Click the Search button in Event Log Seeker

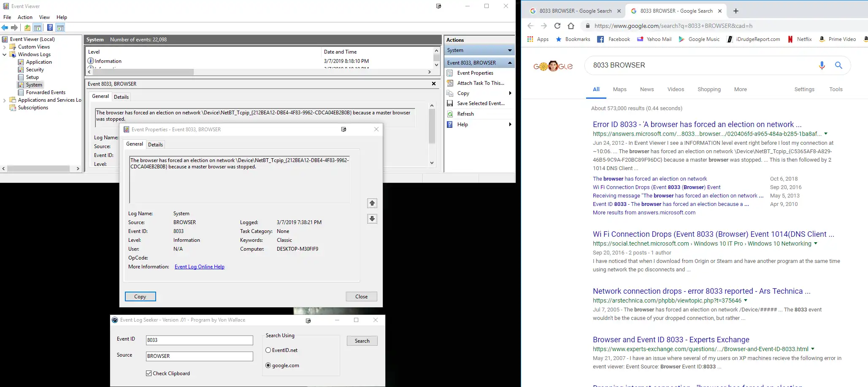[x=362, y=341]
